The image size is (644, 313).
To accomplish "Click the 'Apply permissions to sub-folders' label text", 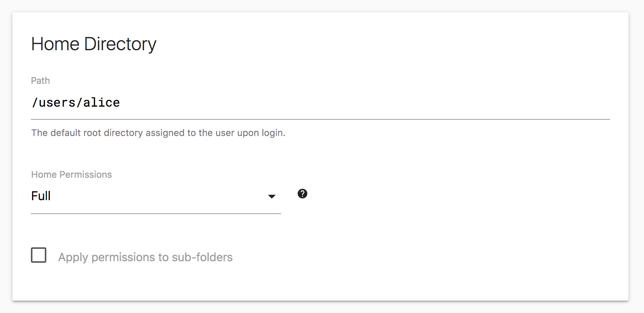I will [x=145, y=257].
